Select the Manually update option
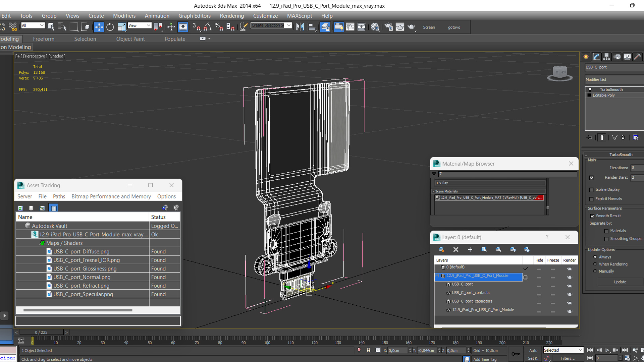Screen dimensions: 644x362 [x=595, y=271]
